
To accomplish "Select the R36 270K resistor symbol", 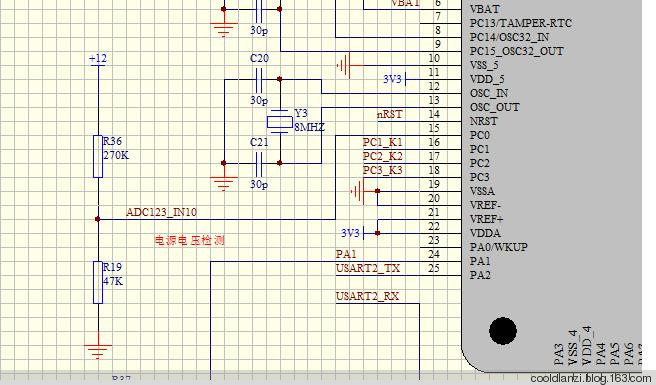I will [x=98, y=156].
